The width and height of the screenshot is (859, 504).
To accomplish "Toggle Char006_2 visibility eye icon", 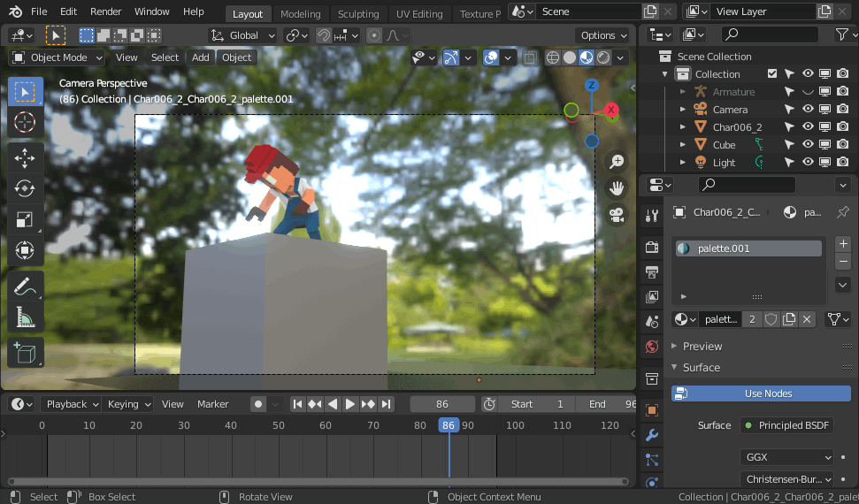I will coord(808,126).
